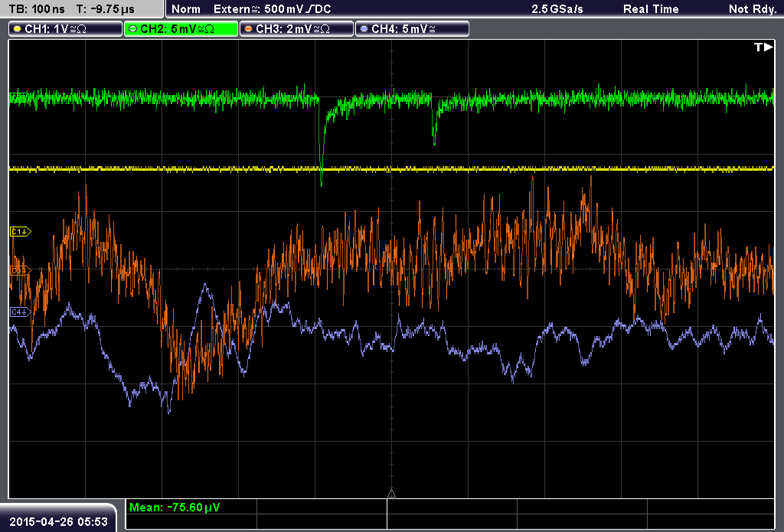Click the orange dot on CH3 tab
Screen dimensions: 784x532
pos(249,29)
